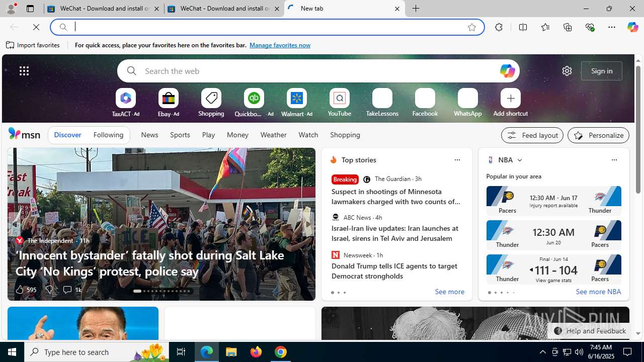
Task: View game stats for 111-104 final
Action: click(553, 281)
